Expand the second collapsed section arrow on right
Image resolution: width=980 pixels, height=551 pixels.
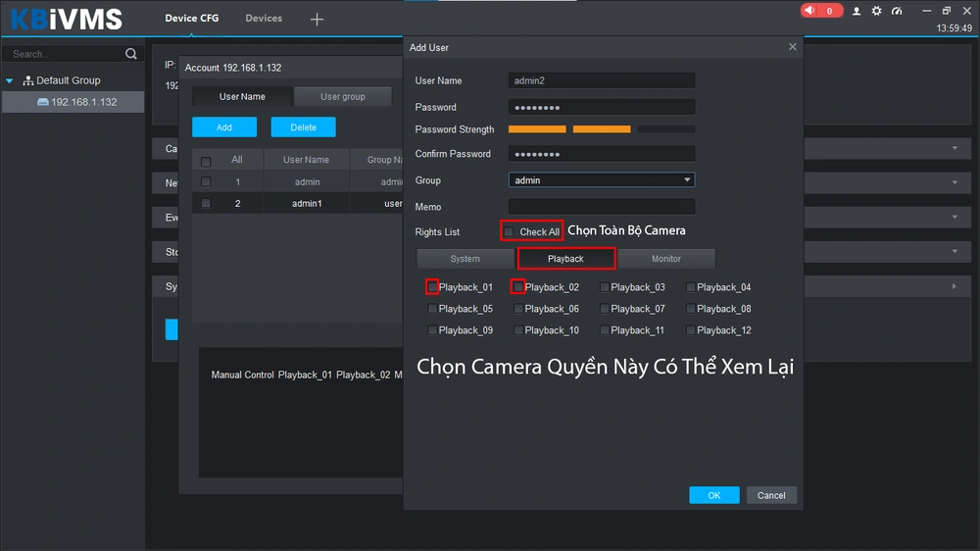955,182
